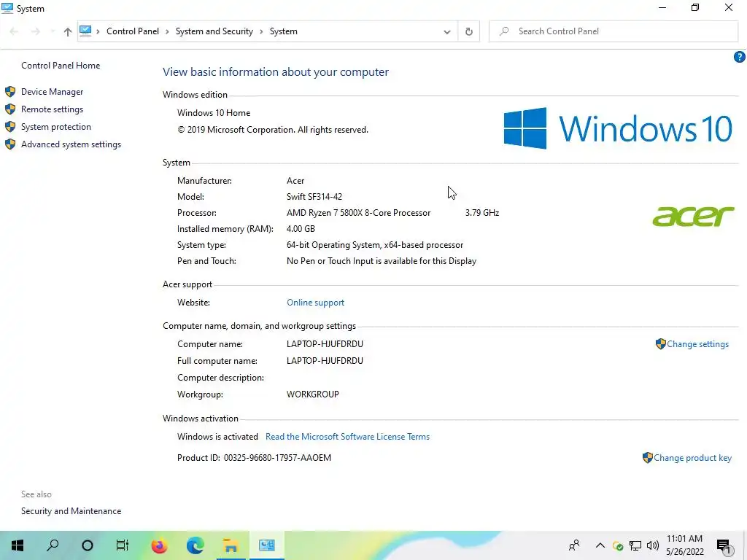Image resolution: width=747 pixels, height=560 pixels.
Task: Read the Microsoft Software License Terms
Action: click(x=347, y=437)
